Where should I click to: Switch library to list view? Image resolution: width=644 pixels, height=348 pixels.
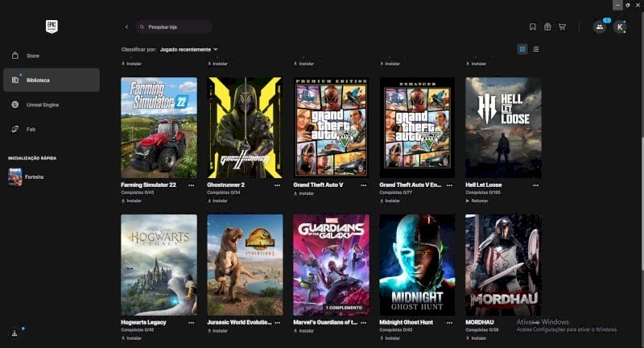tap(535, 49)
